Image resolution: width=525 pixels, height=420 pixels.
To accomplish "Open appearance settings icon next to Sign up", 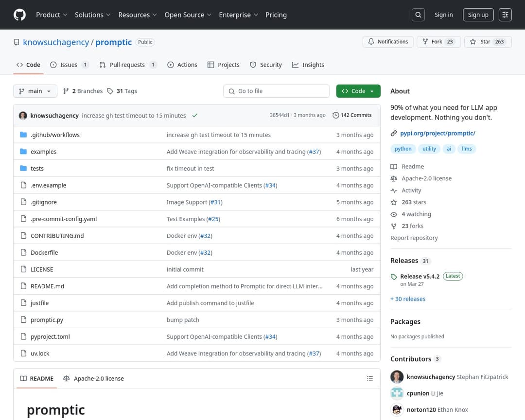I will click(505, 15).
